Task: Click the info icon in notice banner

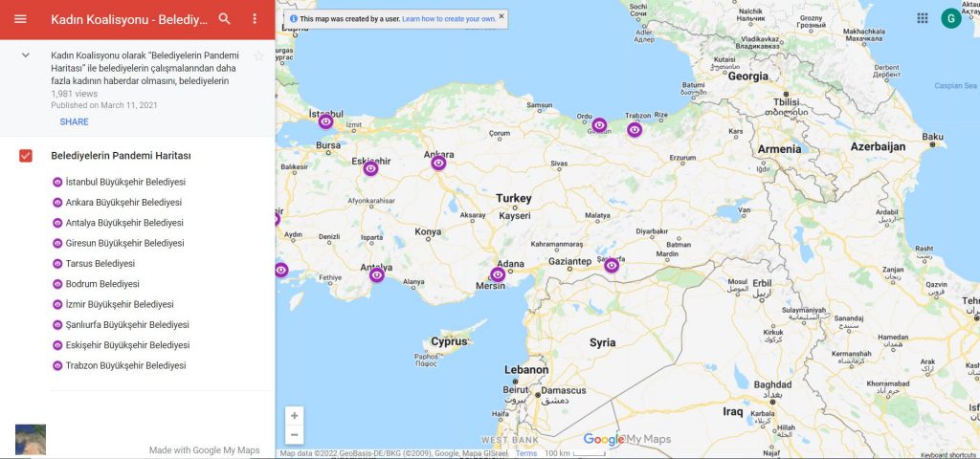Action: 294,19
